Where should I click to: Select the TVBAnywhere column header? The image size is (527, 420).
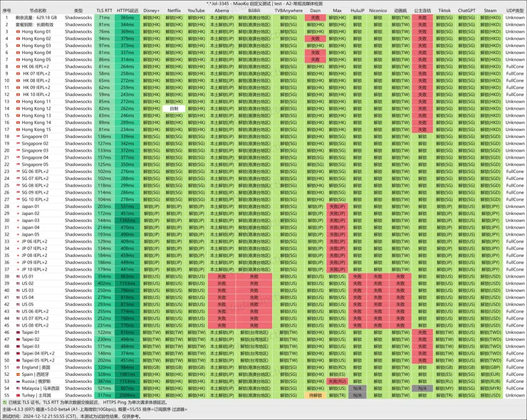click(x=288, y=11)
